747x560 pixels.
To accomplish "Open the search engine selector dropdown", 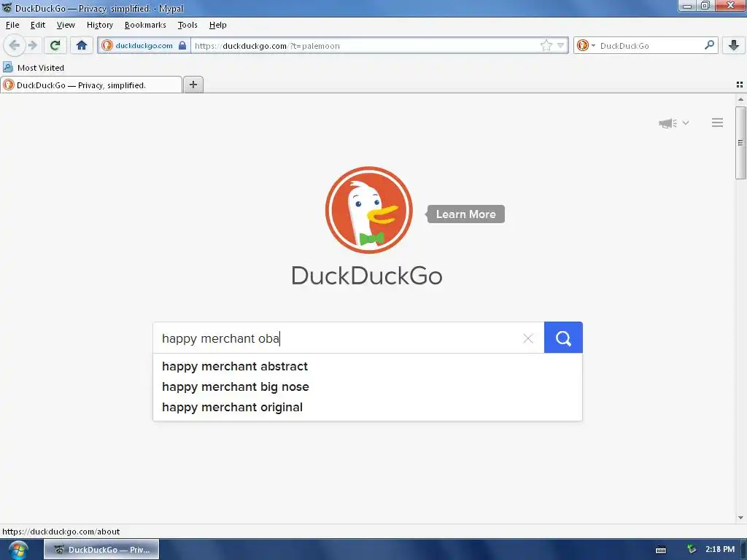I will (x=586, y=46).
